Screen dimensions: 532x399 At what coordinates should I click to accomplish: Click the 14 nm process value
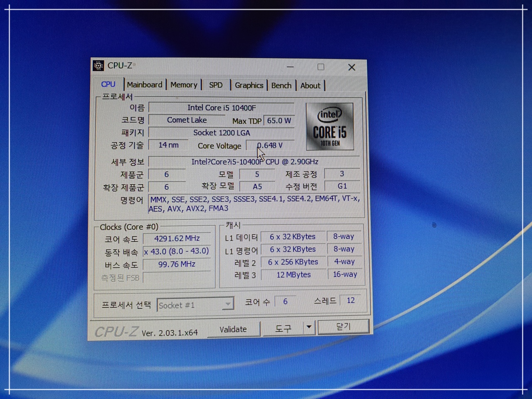168,145
